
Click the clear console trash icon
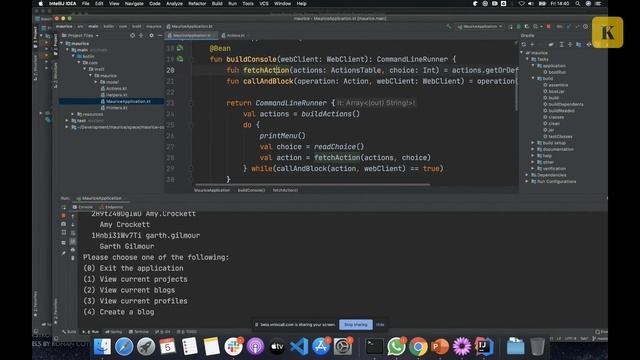(73, 258)
